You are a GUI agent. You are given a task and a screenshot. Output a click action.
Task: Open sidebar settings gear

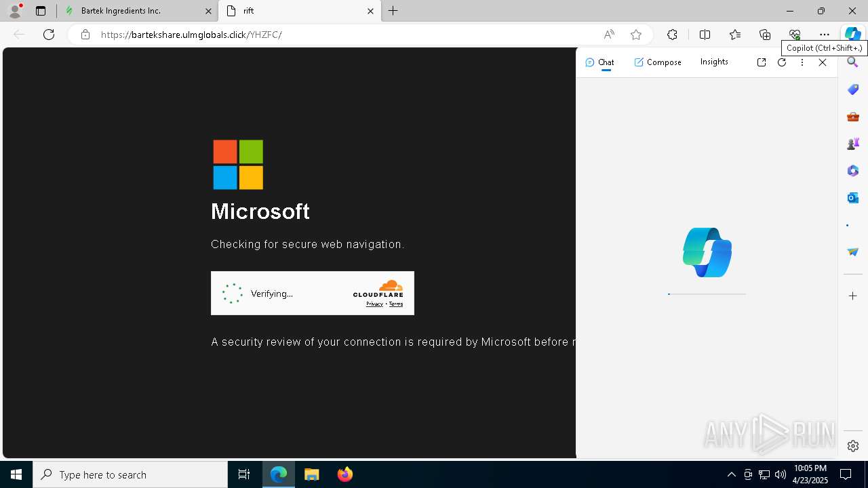(853, 446)
